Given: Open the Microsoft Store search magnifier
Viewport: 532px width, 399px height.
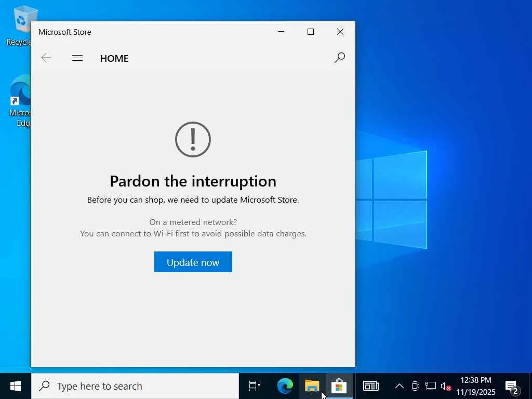Looking at the screenshot, I should click(339, 58).
